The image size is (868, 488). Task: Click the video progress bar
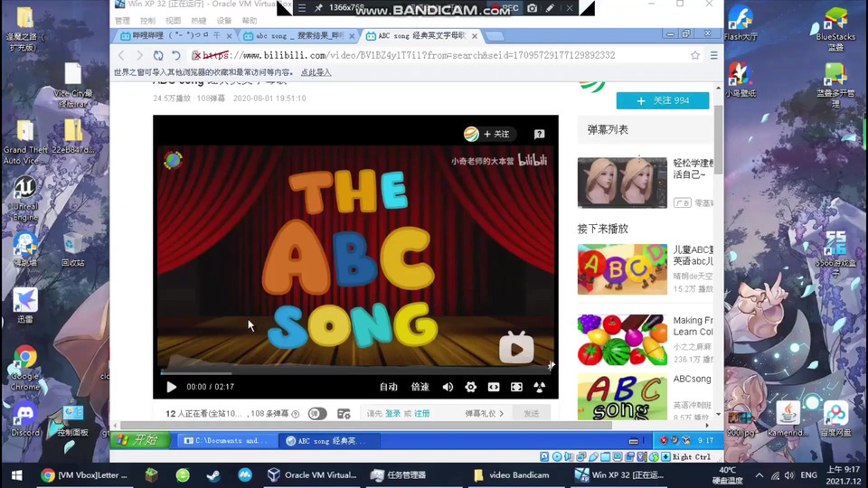pos(355,373)
